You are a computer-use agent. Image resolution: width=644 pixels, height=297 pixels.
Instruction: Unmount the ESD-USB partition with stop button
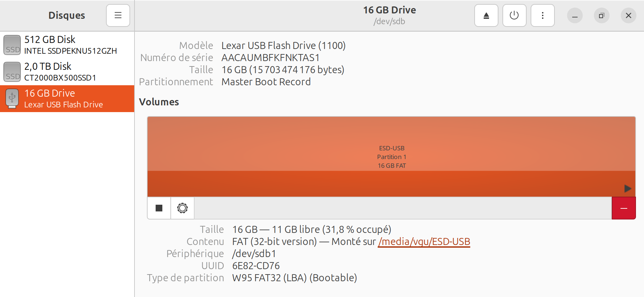[x=159, y=208]
